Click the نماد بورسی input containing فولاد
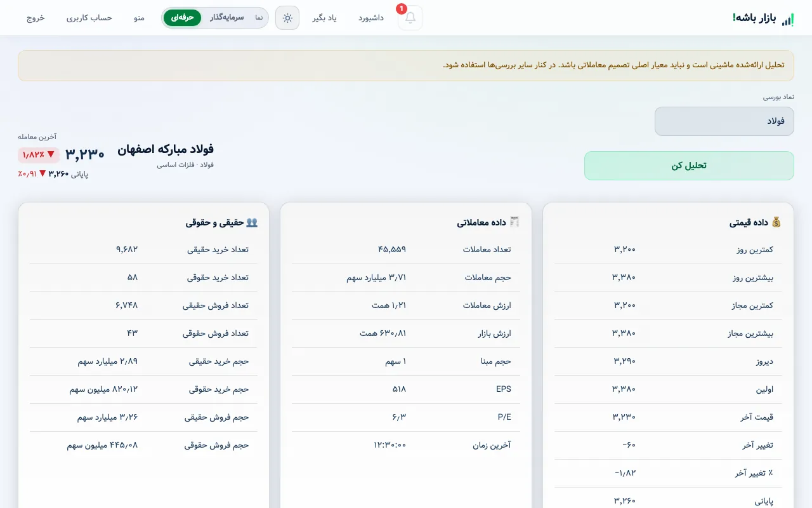Image resolution: width=812 pixels, height=508 pixels. coord(724,121)
